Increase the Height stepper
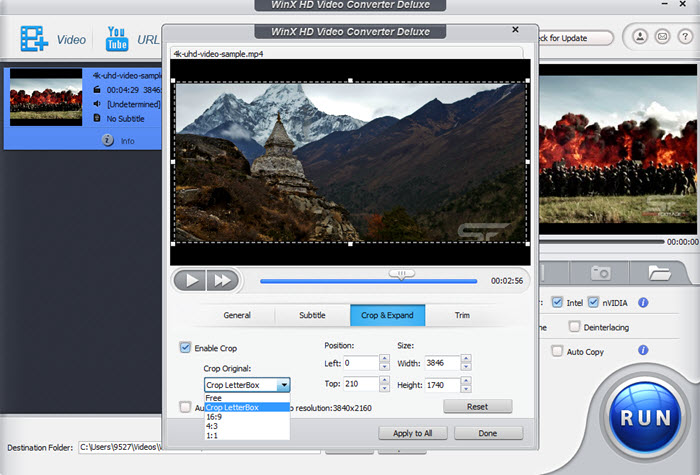Viewport: 700px width, 475px height. pyautogui.click(x=466, y=380)
